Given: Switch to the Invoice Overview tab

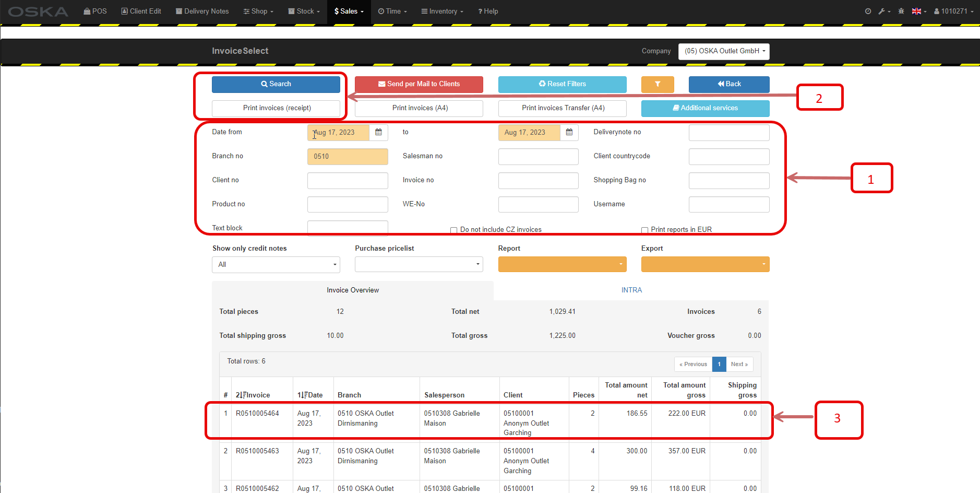Looking at the screenshot, I should click(353, 290).
